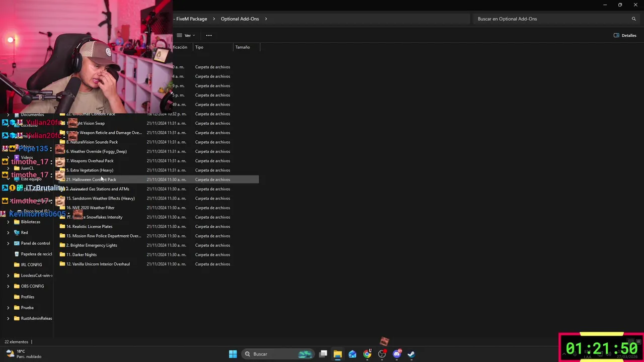Screen dimensions: 644x362
Task: Open chevron between FiveM Package and Optional Add-Ons
Action: pyautogui.click(x=214, y=19)
